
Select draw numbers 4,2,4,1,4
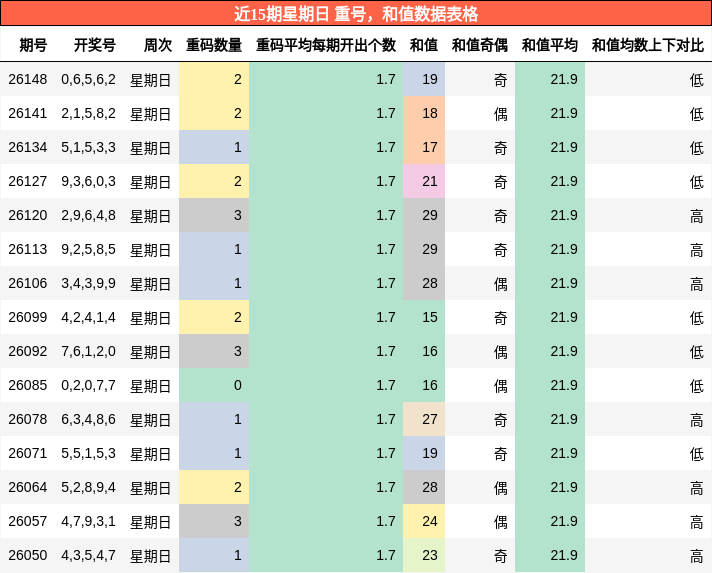pyautogui.click(x=89, y=317)
